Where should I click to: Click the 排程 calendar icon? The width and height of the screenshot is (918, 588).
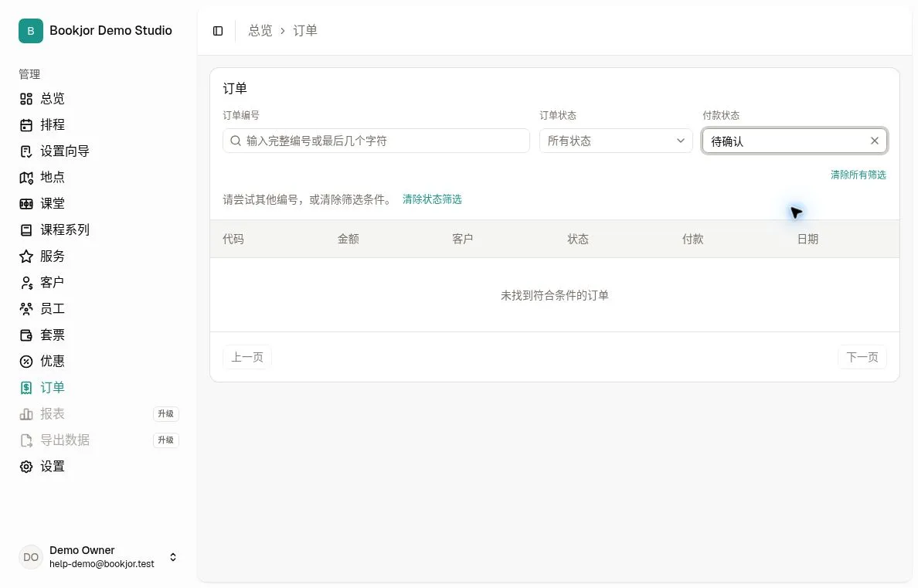26,125
